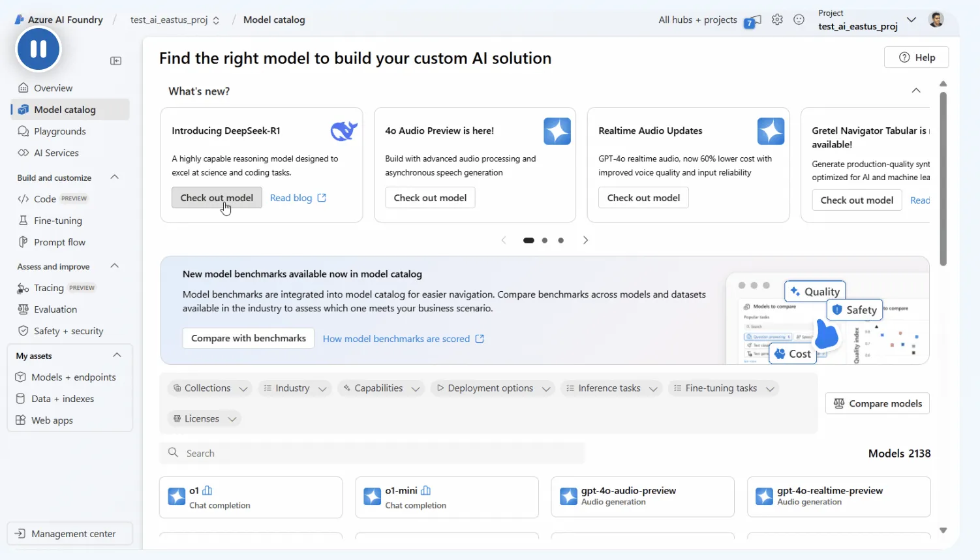Screen dimensions: 980x560
Task: Click the Compare with benchmarks button
Action: 249,338
